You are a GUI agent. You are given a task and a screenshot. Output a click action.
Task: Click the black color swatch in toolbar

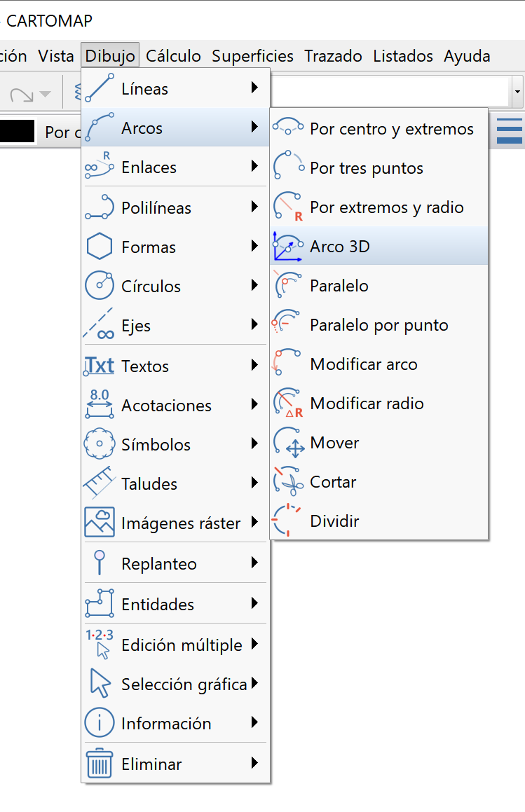click(17, 131)
